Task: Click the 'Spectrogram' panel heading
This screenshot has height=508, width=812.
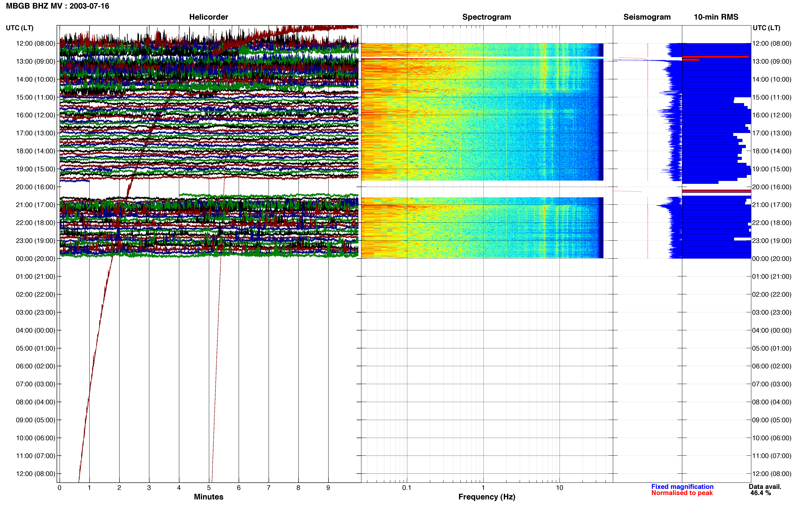Action: [x=487, y=17]
